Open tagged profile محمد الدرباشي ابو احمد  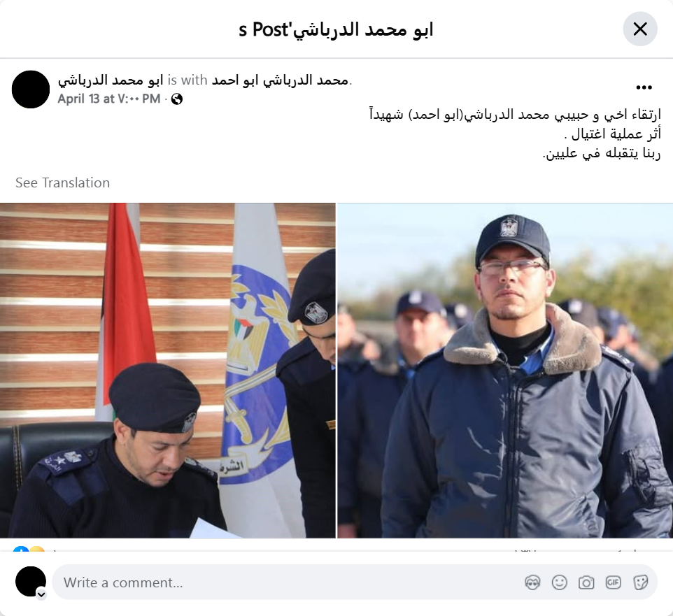coord(280,80)
